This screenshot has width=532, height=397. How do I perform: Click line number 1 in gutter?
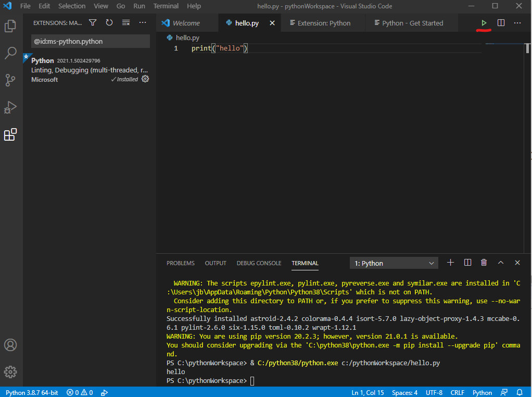pos(176,48)
